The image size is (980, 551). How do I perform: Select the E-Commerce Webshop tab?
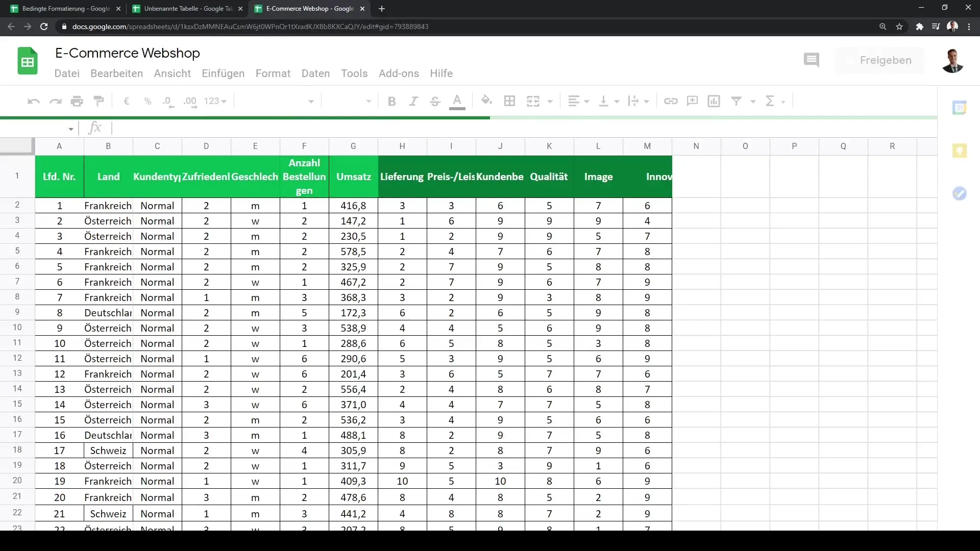(310, 8)
